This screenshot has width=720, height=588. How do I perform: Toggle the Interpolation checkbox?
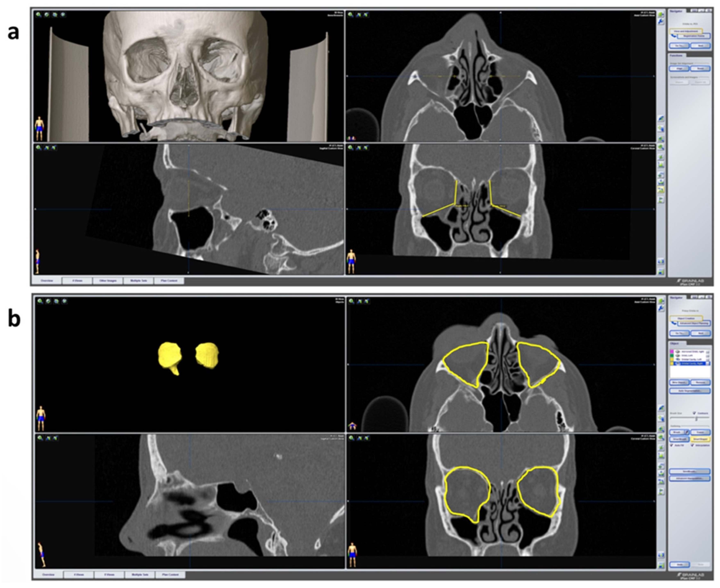[x=692, y=446]
